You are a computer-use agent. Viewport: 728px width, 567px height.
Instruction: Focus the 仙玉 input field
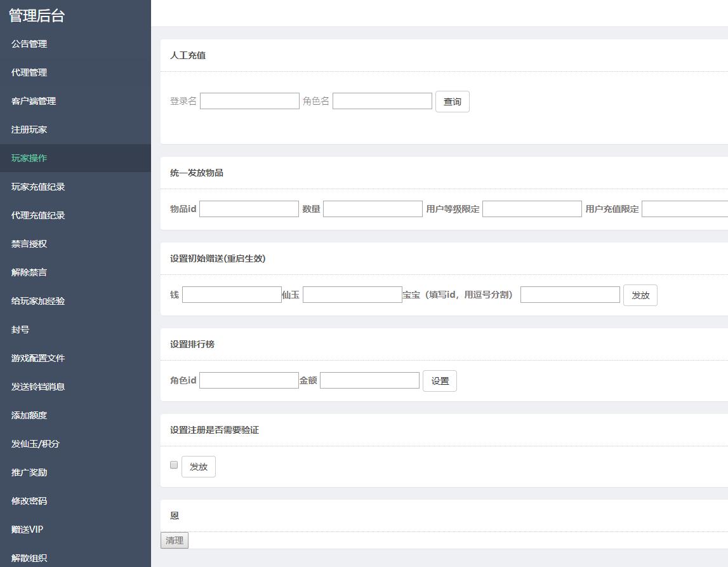click(x=352, y=295)
